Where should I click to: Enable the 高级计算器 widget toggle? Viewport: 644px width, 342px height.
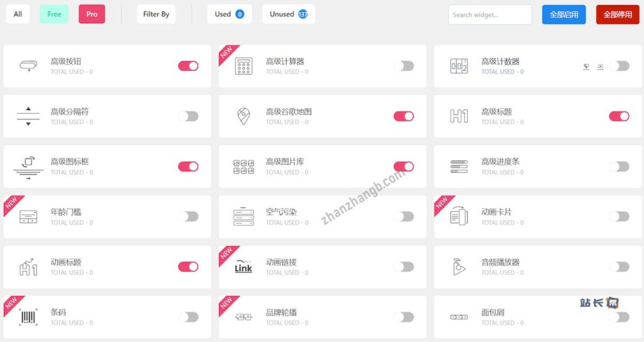[404, 66]
